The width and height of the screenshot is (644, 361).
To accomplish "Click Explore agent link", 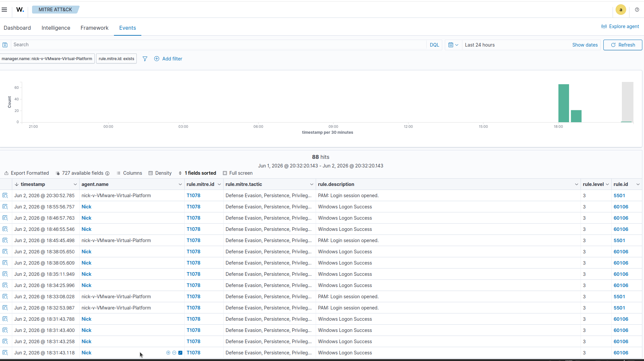I will pos(620,26).
